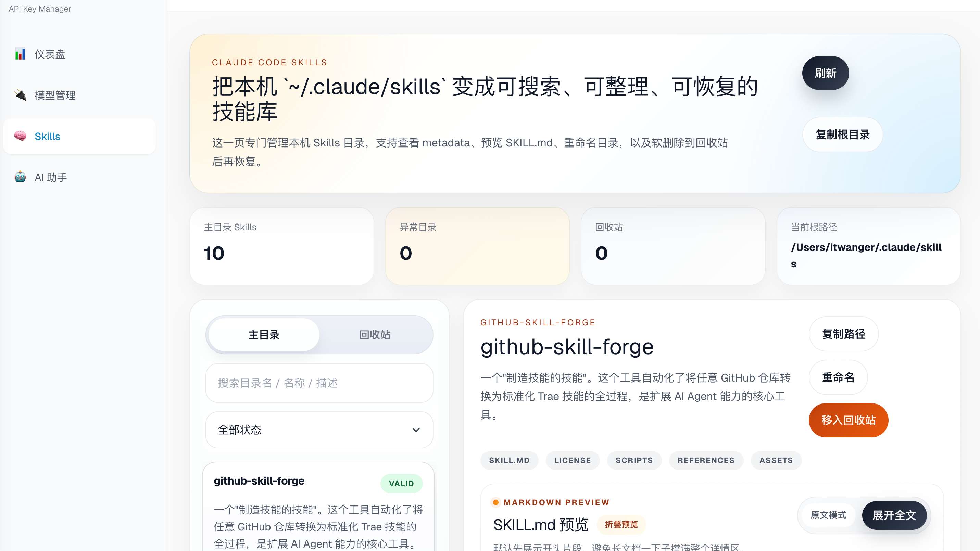The width and height of the screenshot is (980, 551).
Task: Click the plug icon for 模型管理
Action: [20, 95]
